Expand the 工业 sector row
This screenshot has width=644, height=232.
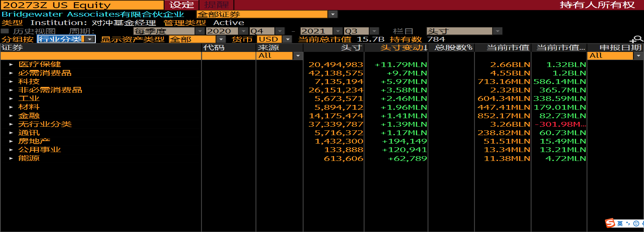click(11, 98)
